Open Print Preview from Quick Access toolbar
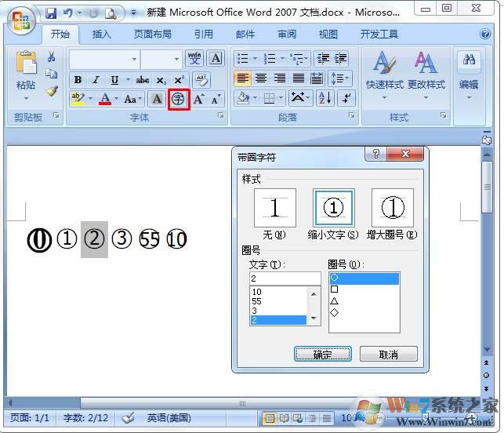Image resolution: width=504 pixels, height=433 pixels. tap(111, 13)
